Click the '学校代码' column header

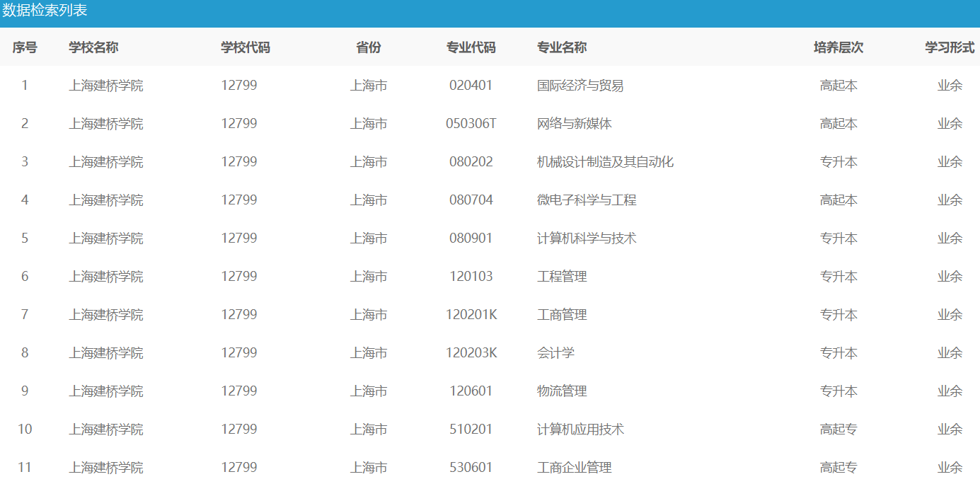click(x=246, y=47)
